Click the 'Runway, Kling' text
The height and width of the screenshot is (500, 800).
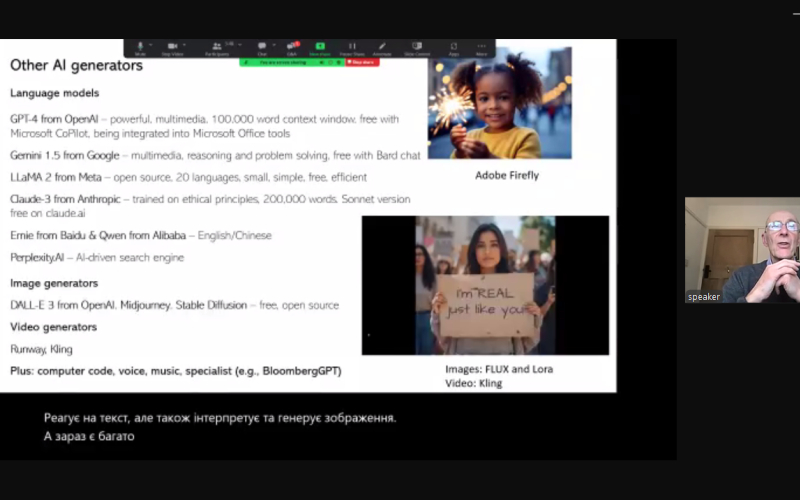(41, 349)
